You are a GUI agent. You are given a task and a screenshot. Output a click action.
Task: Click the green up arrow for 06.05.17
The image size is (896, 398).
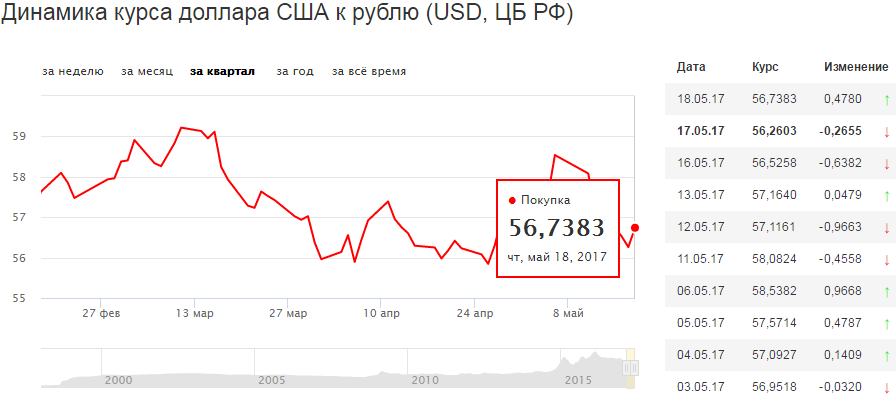point(886,292)
